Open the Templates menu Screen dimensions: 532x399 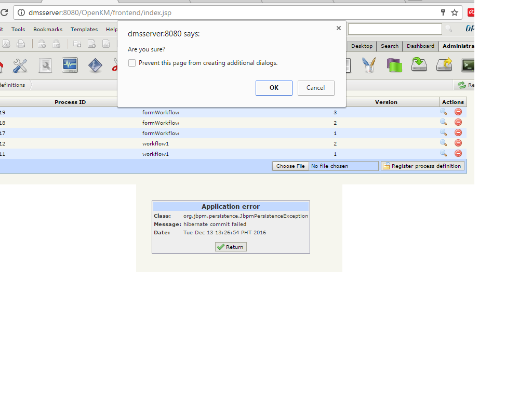[x=84, y=30]
